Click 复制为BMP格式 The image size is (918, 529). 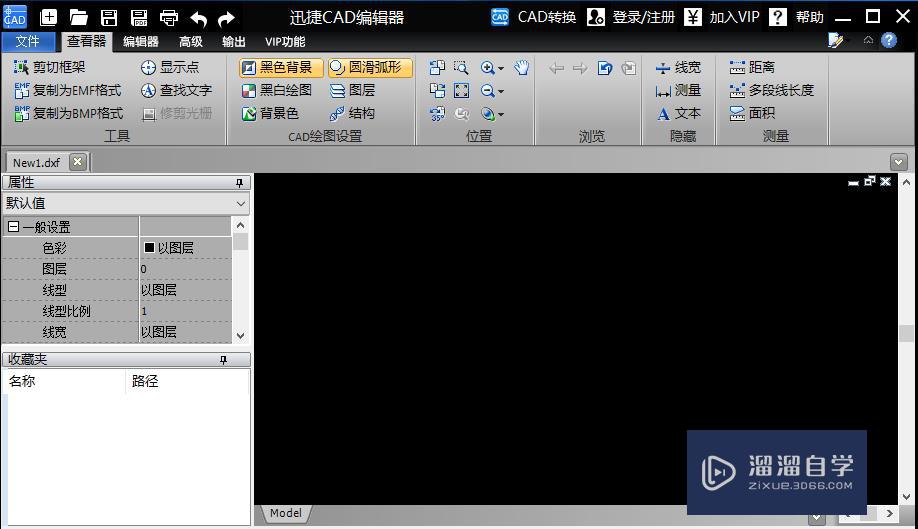click(x=68, y=113)
